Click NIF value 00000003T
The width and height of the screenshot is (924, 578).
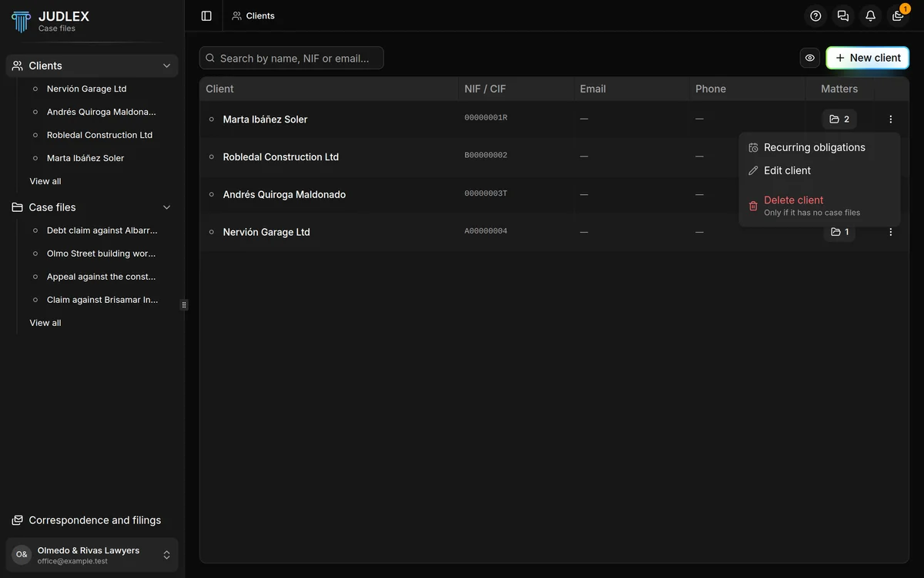(x=486, y=193)
